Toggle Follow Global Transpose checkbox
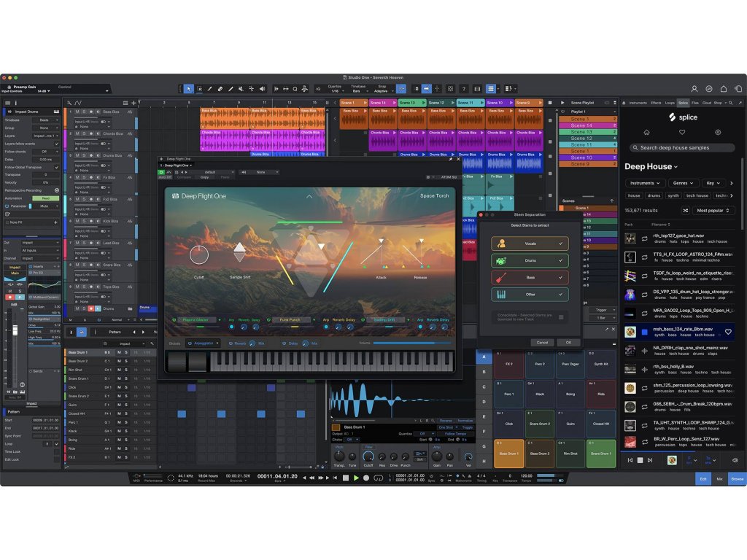Image resolution: width=747 pixels, height=560 pixels. [x=57, y=167]
